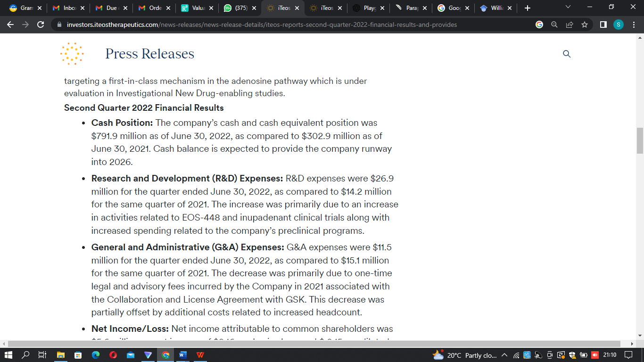Screen dimensions: 644x362
Task: Click the share page icon in address bar
Action: point(570,25)
